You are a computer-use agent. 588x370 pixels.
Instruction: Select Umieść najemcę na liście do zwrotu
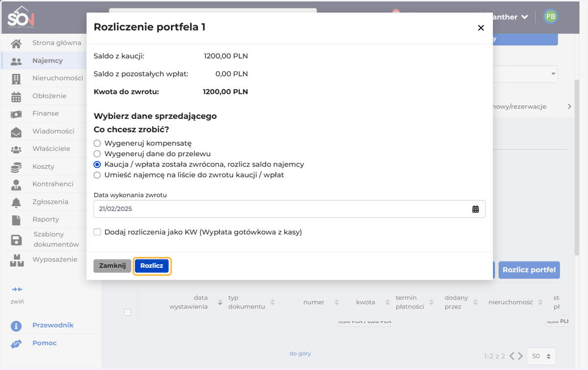click(97, 175)
